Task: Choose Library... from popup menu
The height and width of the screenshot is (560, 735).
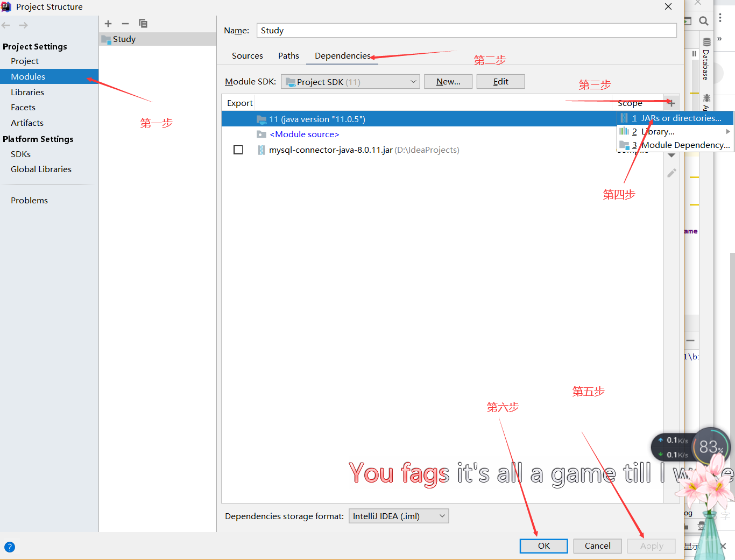Action: [675, 132]
